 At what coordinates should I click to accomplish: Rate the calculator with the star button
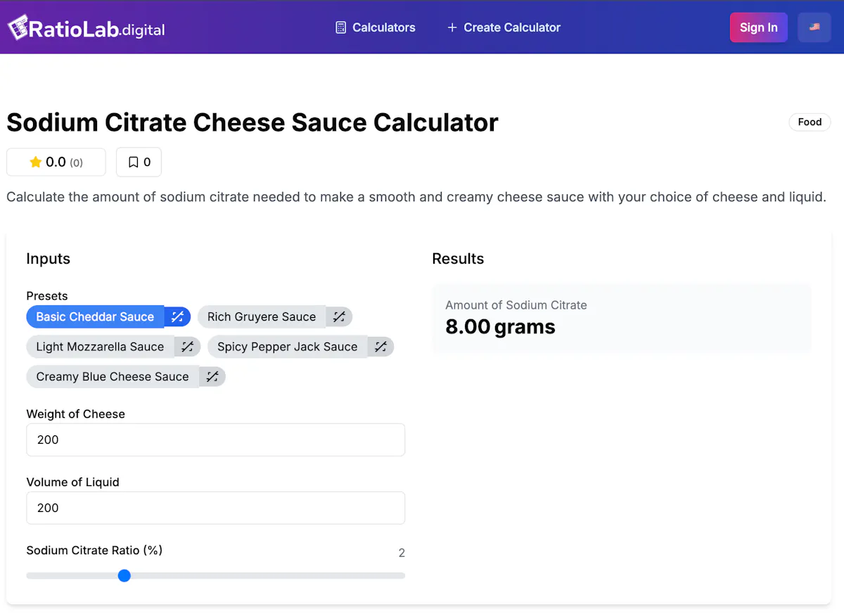pos(56,162)
